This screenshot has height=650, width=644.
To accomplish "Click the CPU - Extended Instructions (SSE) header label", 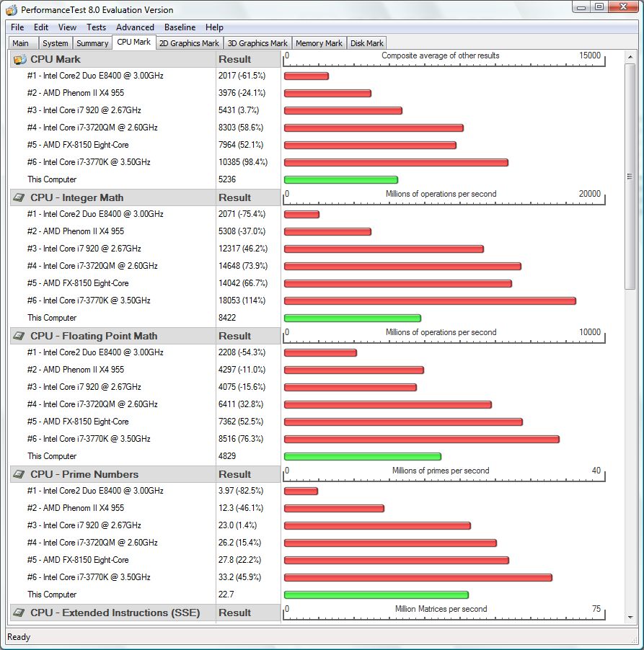I will (115, 613).
